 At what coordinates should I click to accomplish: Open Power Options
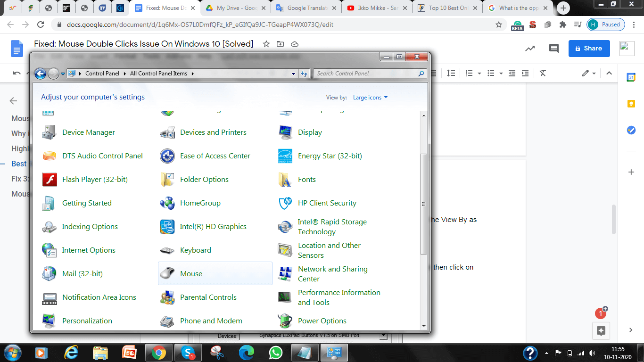pos(322,321)
